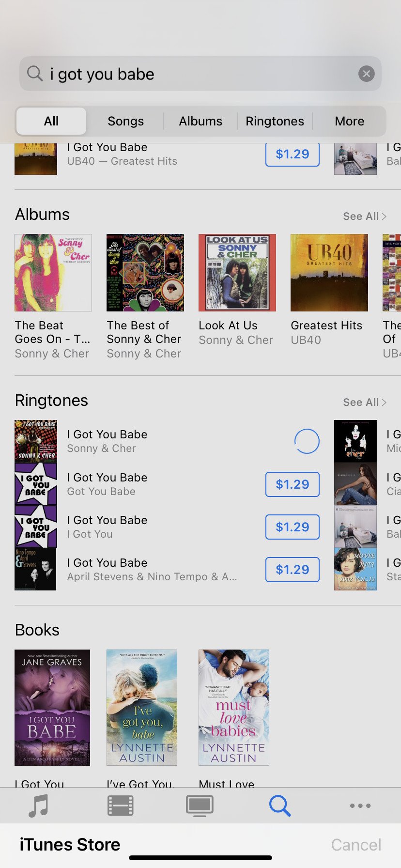This screenshot has width=401, height=868.
Task: Open the TV Shows screen icon
Action: (x=200, y=806)
